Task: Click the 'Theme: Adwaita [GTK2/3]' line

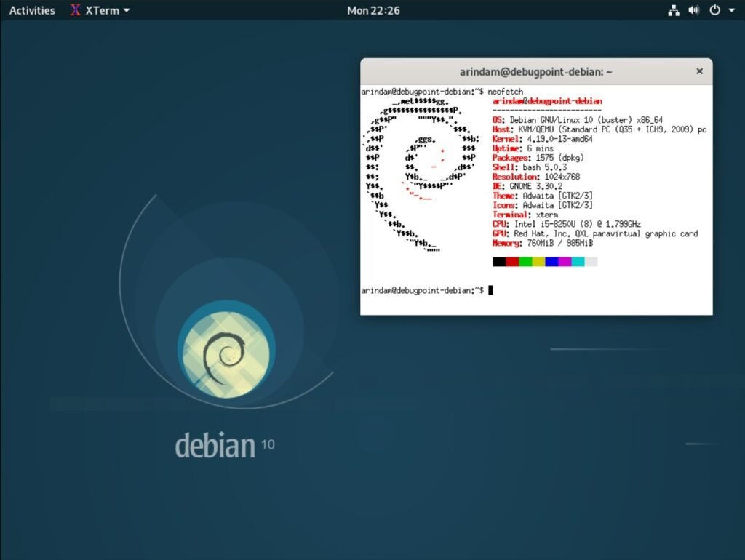Action: (543, 196)
